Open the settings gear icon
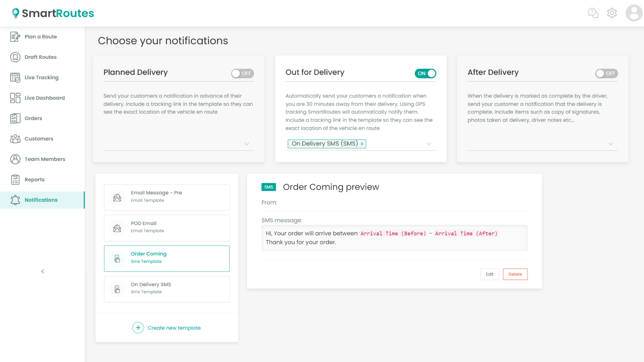 [612, 13]
